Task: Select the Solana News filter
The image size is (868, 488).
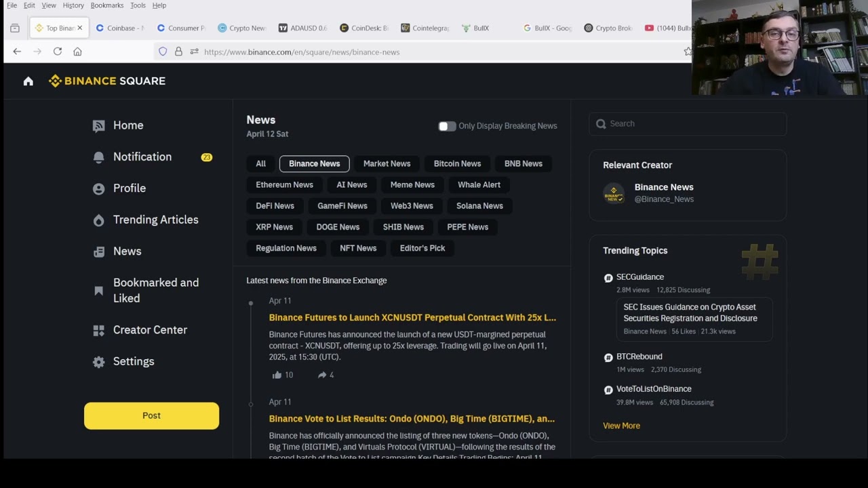Action: (x=479, y=206)
